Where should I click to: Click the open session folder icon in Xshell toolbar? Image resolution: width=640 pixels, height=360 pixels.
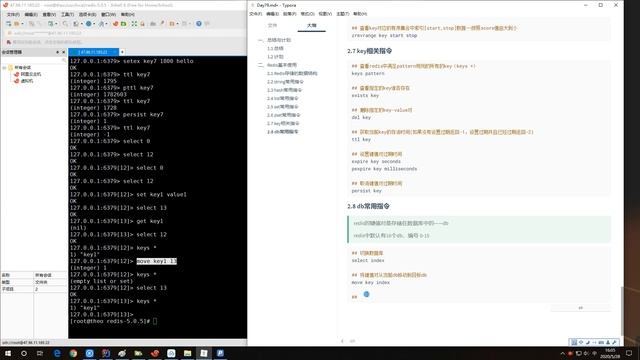coord(17,24)
